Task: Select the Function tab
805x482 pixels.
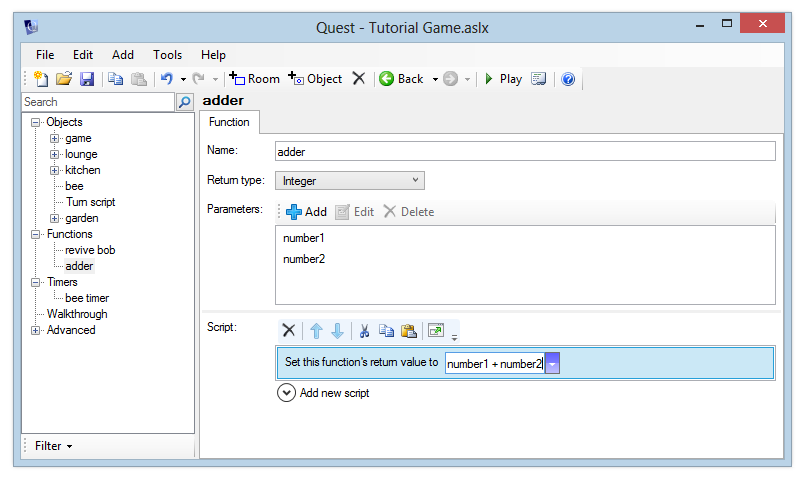Action: tap(229, 122)
